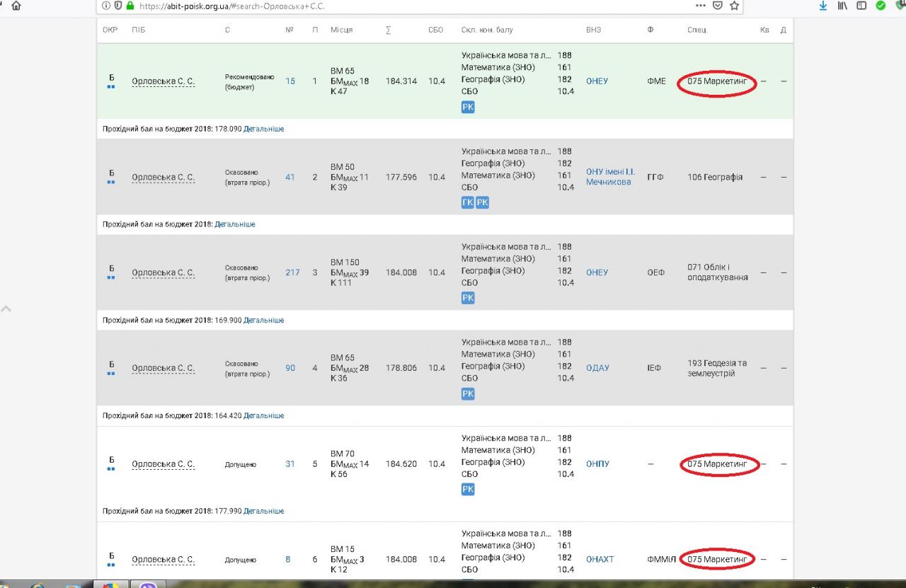Click the scroll-up chevron on left edge
This screenshot has height=588, width=906.
pyautogui.click(x=6, y=309)
